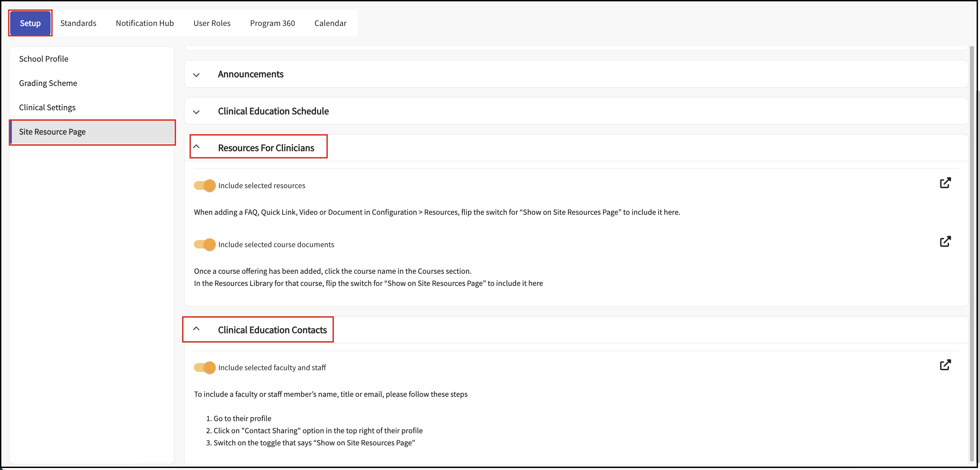Open the Program 360 tab

(272, 23)
